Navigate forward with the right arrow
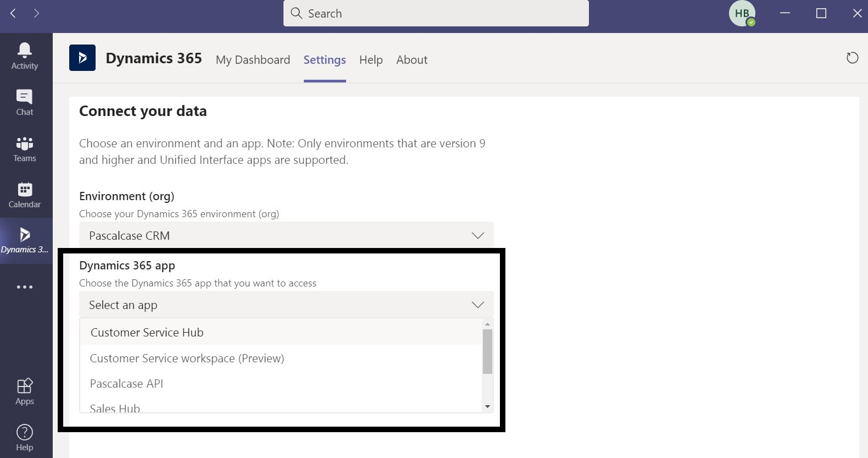The image size is (868, 458). [36, 13]
